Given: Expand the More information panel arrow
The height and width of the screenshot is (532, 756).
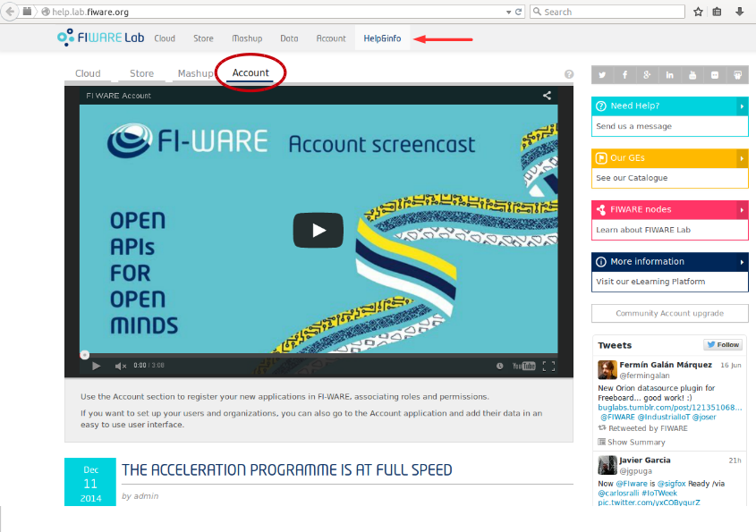Looking at the screenshot, I should tap(742, 262).
